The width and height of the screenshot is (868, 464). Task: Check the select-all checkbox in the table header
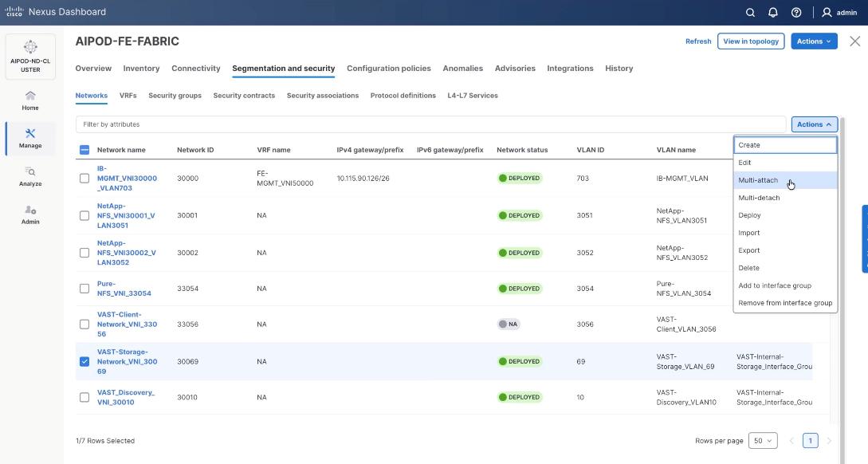pos(84,149)
